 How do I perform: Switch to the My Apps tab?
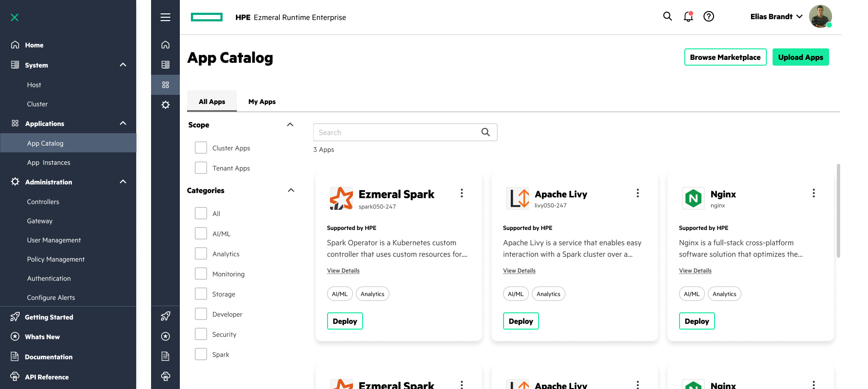point(262,101)
